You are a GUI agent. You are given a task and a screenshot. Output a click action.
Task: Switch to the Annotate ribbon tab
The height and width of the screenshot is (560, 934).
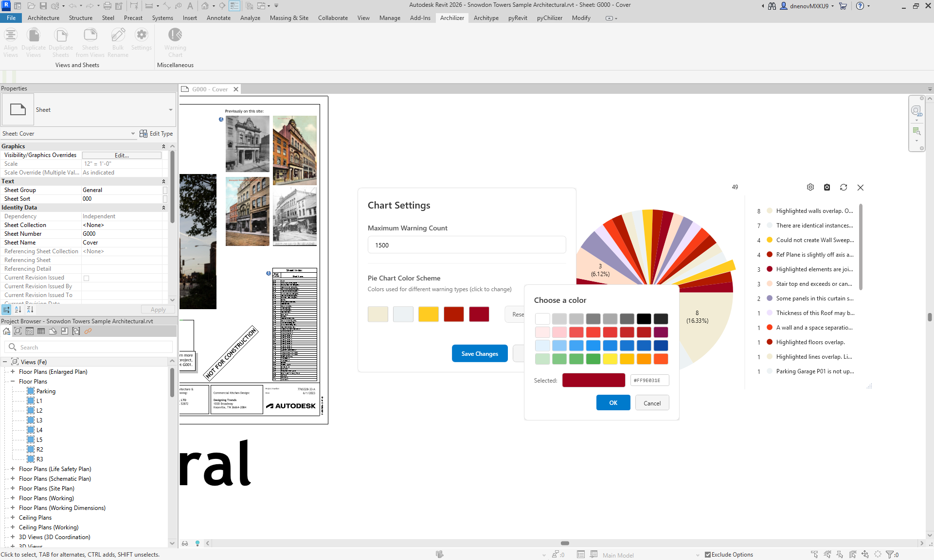pyautogui.click(x=218, y=18)
